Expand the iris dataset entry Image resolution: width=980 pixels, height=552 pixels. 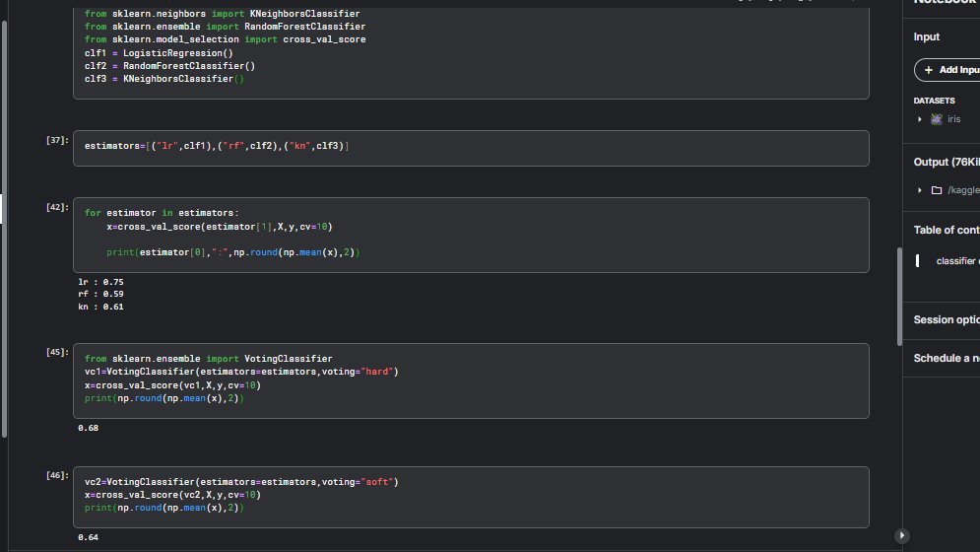(x=919, y=119)
